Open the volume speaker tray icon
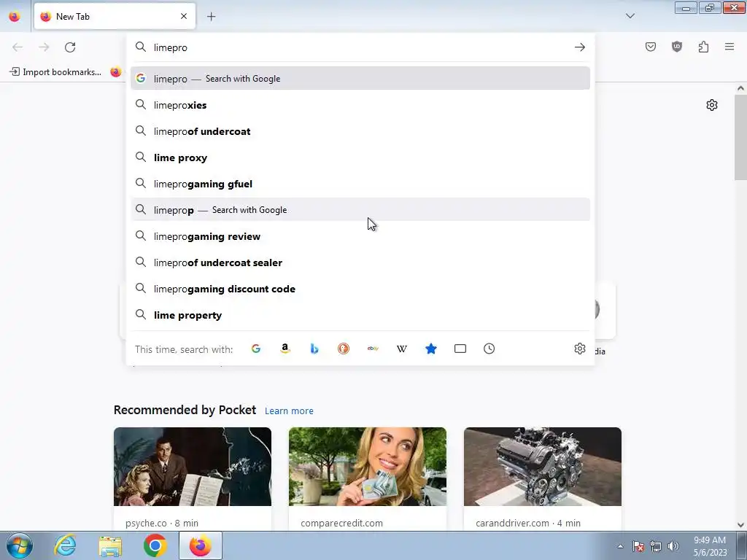 pyautogui.click(x=673, y=546)
